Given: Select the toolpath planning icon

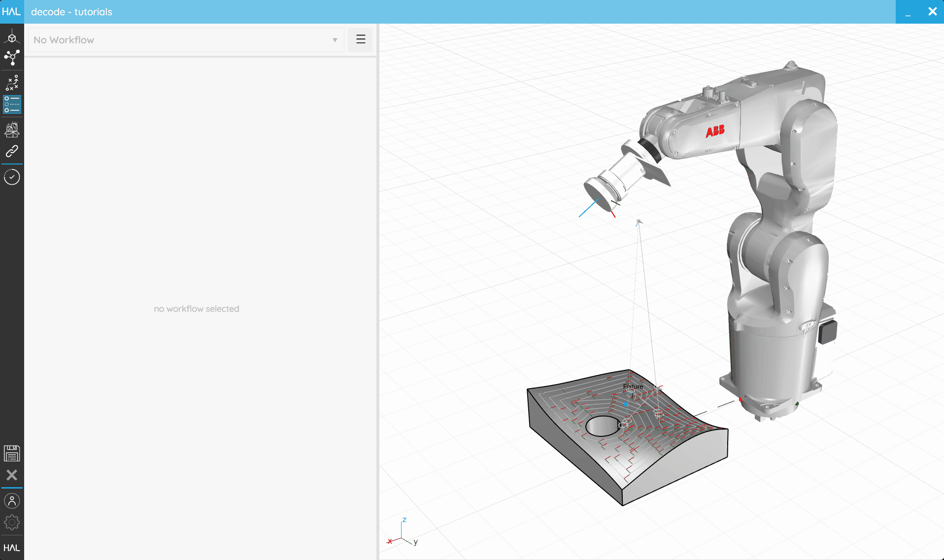Looking at the screenshot, I should click(12, 83).
